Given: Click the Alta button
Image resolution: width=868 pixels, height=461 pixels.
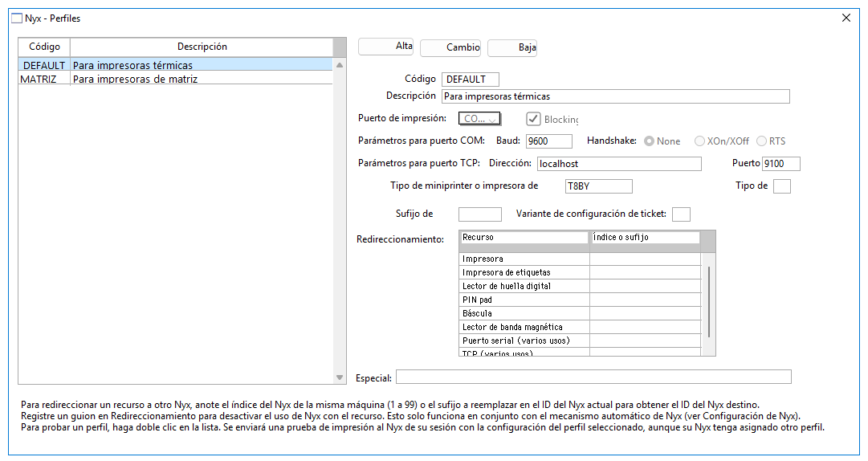Looking at the screenshot, I should [386, 47].
